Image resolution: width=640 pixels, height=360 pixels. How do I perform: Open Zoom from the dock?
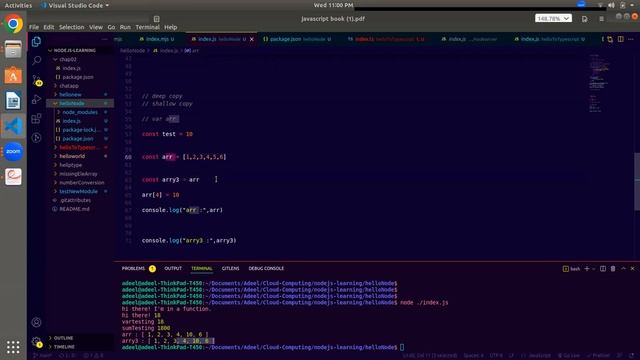pyautogui.click(x=13, y=151)
